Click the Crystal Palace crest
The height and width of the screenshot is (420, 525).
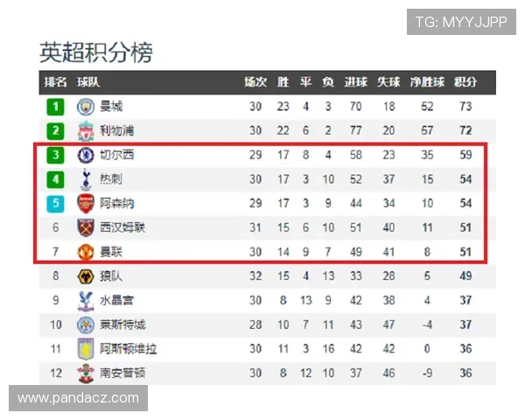86,300
